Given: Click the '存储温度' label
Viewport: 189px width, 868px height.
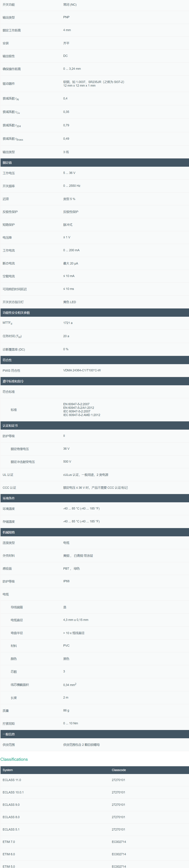Looking at the screenshot, I should pyautogui.click(x=9, y=522).
